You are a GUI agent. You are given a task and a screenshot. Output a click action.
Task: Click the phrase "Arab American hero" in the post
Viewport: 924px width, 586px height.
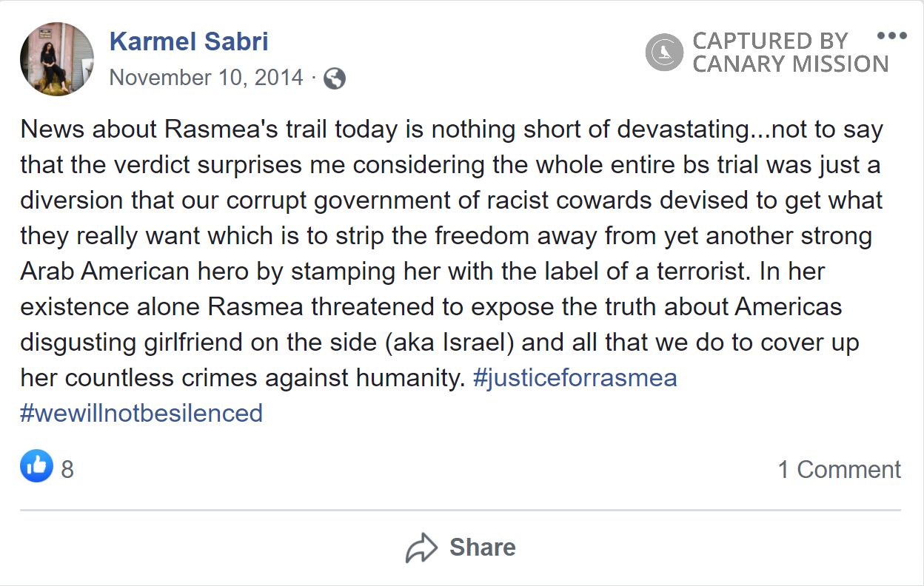tap(134, 272)
